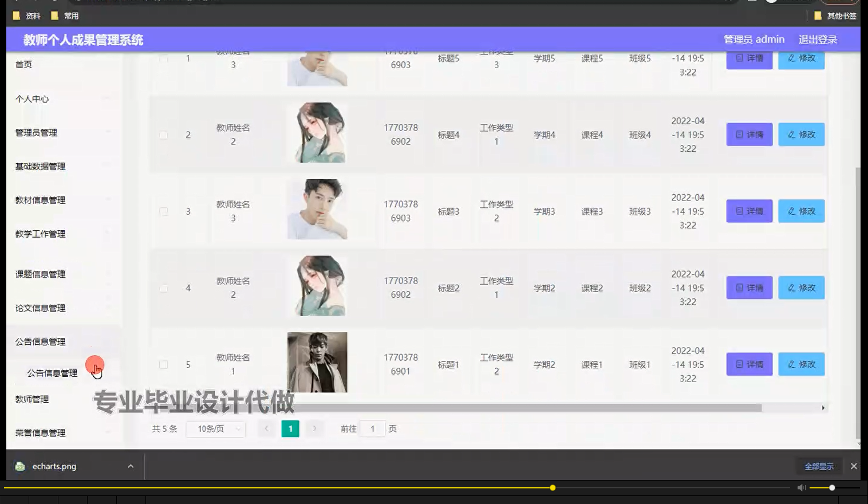This screenshot has height=504, width=868.
Task: Expand 管理员管理 menu
Action: 64,132
